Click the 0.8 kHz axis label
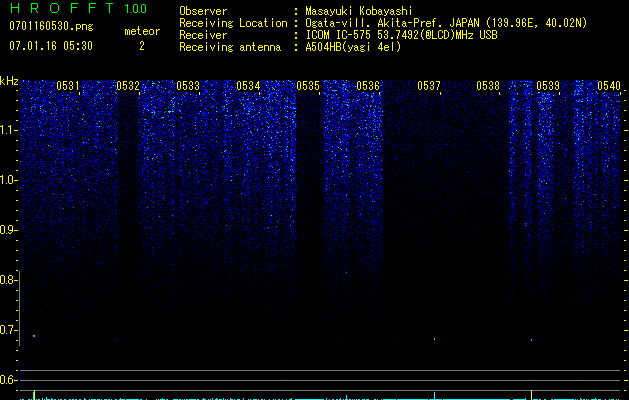Viewport: 629px width, 400px height. pyautogui.click(x=8, y=280)
